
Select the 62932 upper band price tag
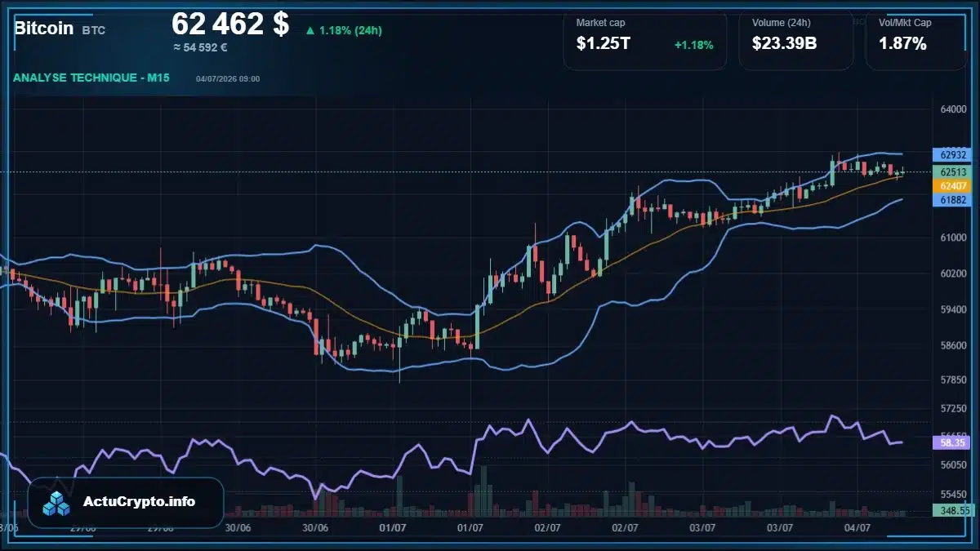(x=953, y=154)
